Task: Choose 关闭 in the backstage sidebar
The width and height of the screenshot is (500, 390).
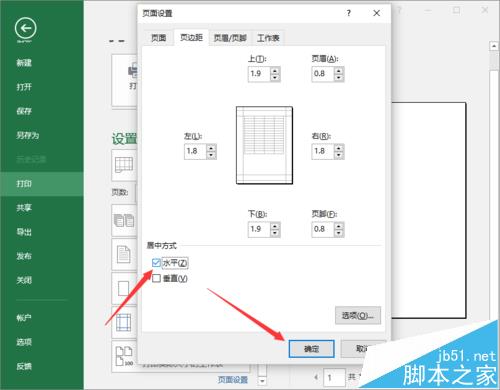Action: 24,280
